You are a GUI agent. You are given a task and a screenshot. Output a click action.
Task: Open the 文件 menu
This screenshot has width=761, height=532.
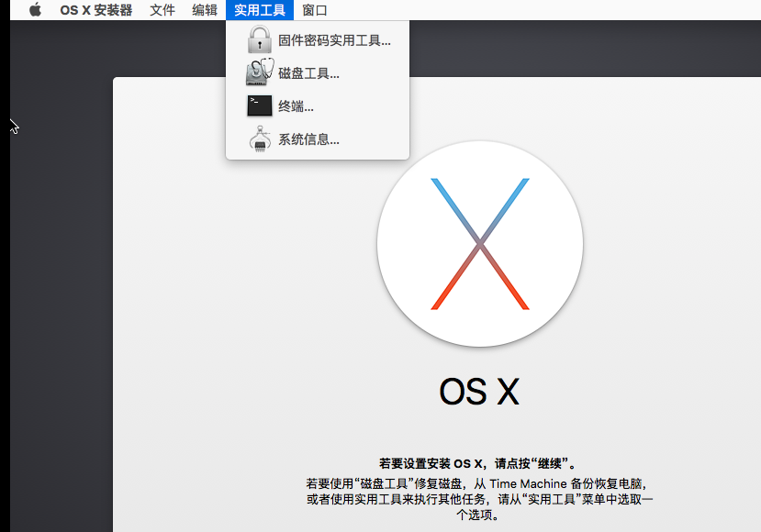pyautogui.click(x=162, y=10)
